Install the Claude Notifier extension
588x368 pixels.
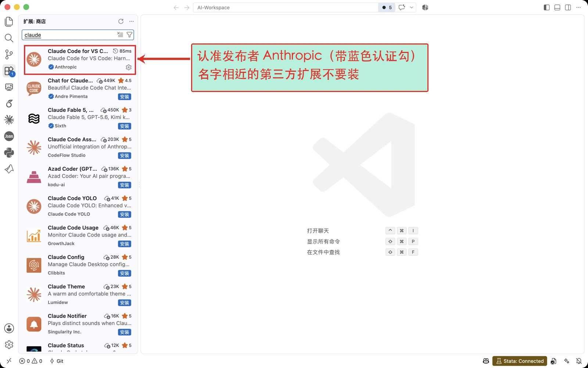point(125,332)
